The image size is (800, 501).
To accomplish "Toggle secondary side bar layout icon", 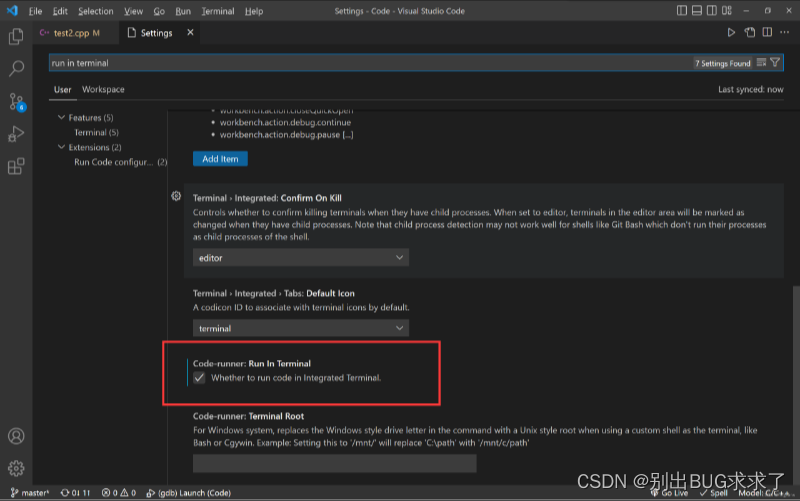I will pyautogui.click(x=711, y=10).
